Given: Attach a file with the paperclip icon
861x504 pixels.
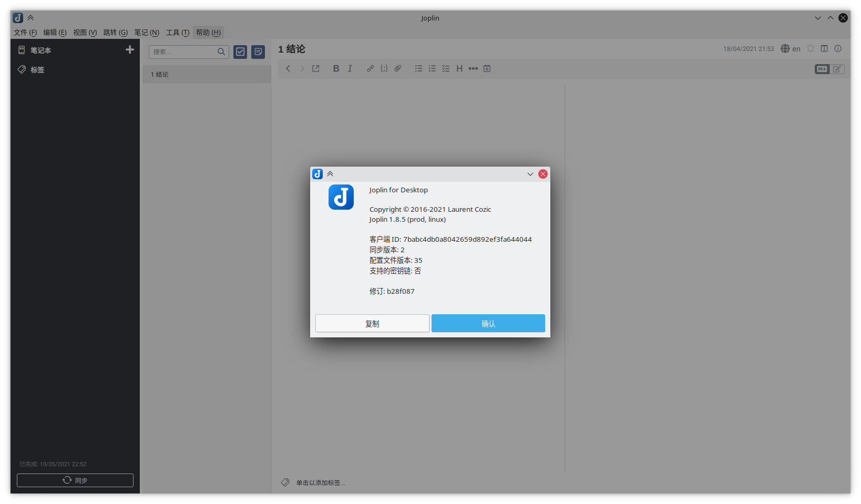Looking at the screenshot, I should [398, 68].
